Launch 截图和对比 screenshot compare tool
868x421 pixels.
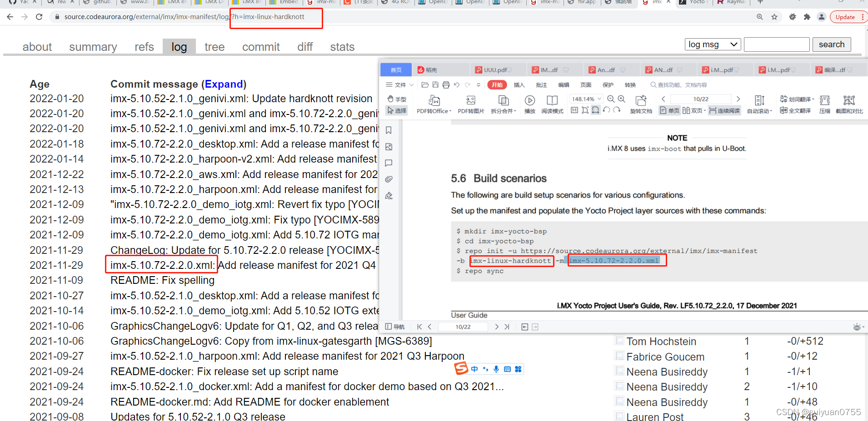click(x=850, y=104)
